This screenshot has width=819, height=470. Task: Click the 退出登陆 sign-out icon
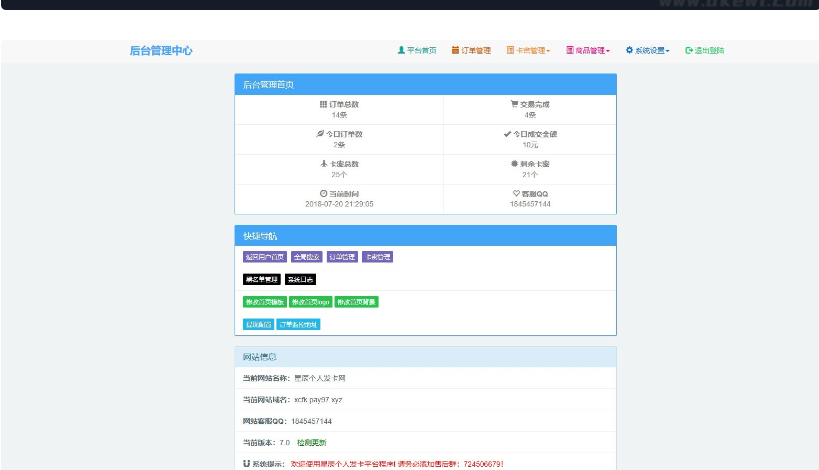[x=689, y=50]
